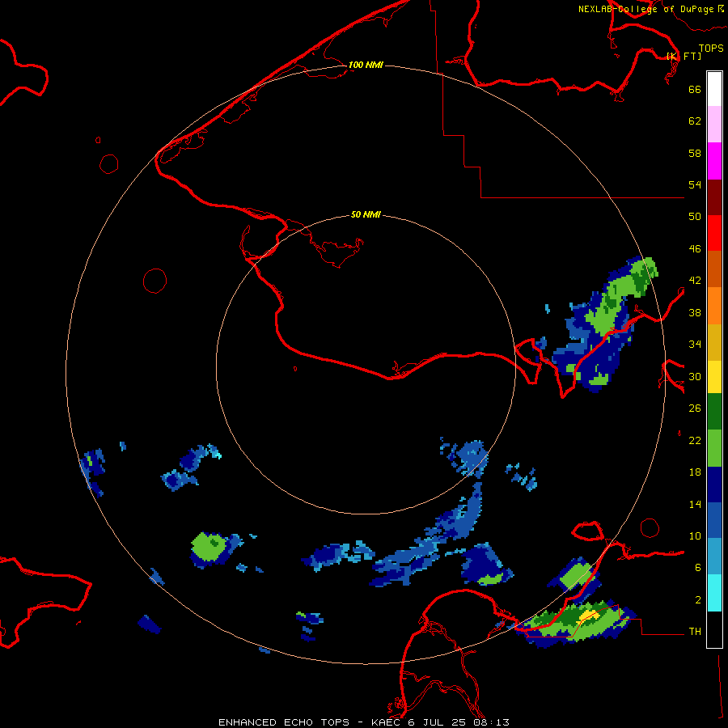Click the gold 38 kft legend swatch
This screenshot has height=728, width=728.
click(714, 342)
